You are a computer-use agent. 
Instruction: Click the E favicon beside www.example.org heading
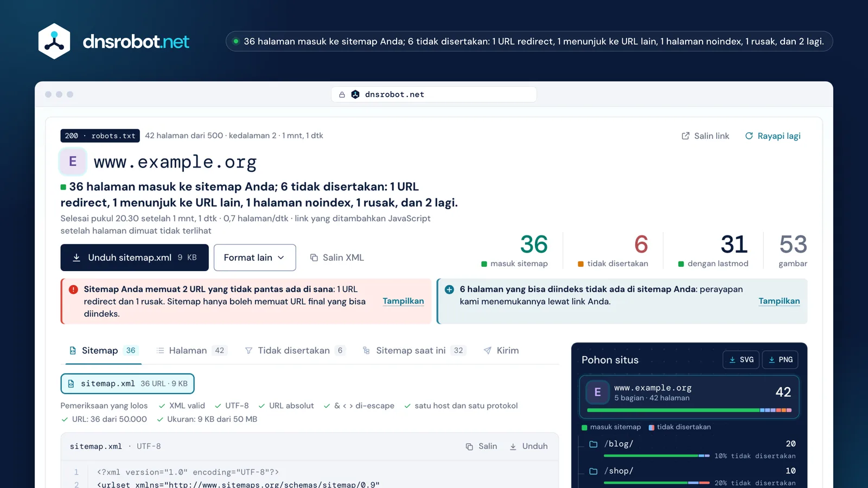coord(73,162)
